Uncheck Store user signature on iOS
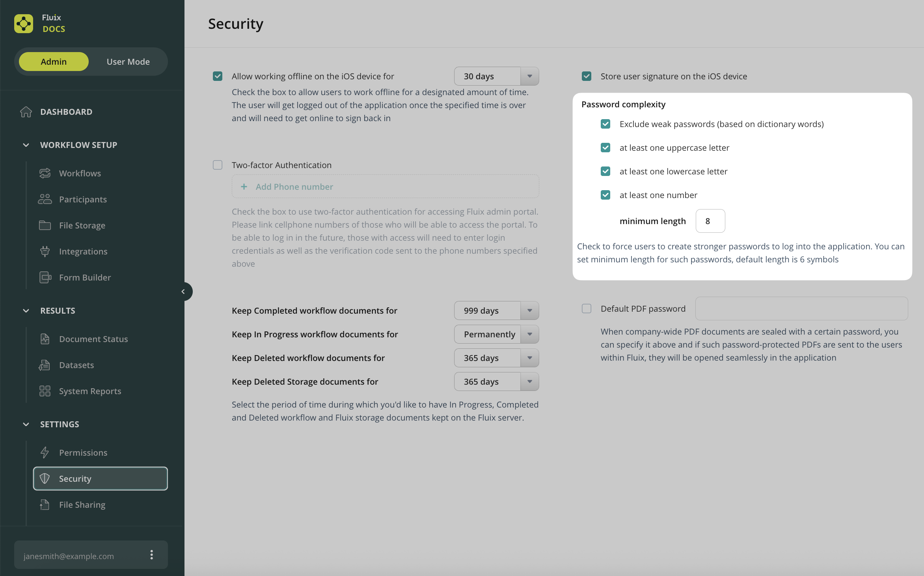Image resolution: width=924 pixels, height=576 pixels. pos(587,76)
